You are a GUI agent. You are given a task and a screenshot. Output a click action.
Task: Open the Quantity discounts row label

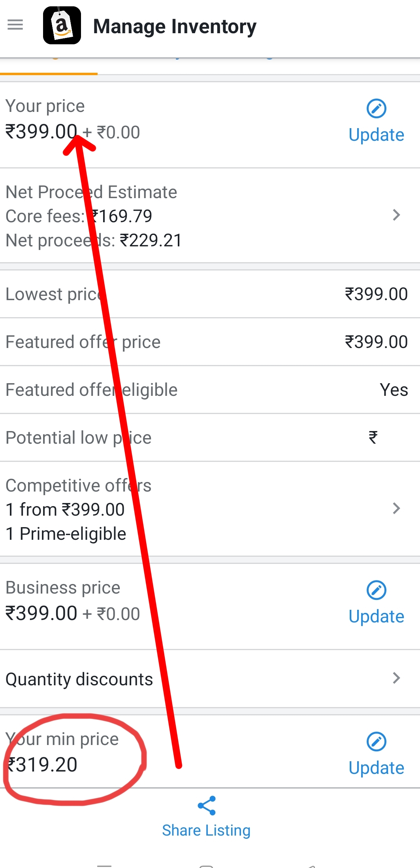pos(79,679)
